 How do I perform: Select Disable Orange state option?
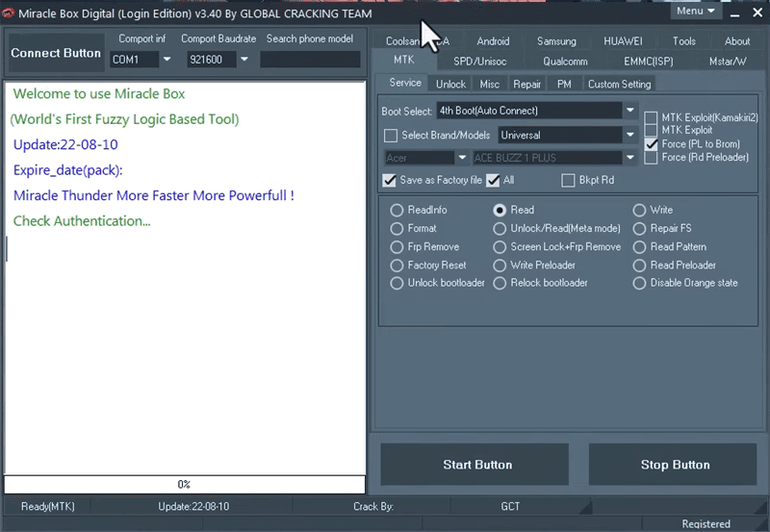639,283
